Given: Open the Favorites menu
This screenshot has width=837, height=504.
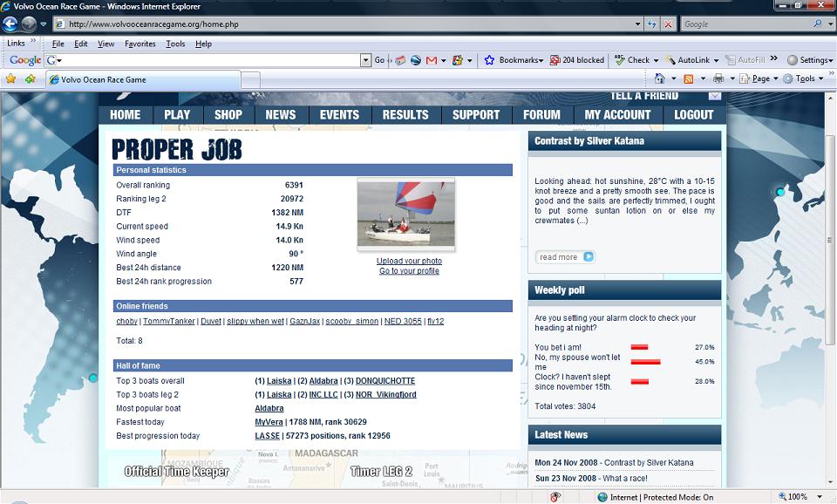Looking at the screenshot, I should [139, 44].
